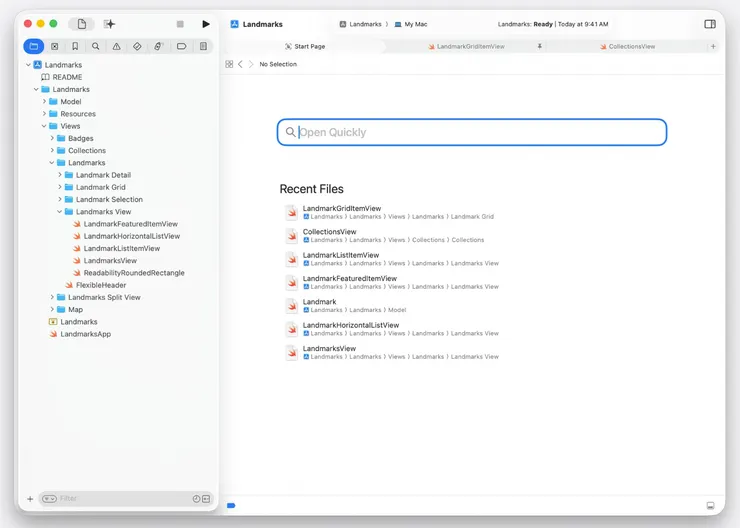Expand the Landmark Detail folder

click(60, 175)
